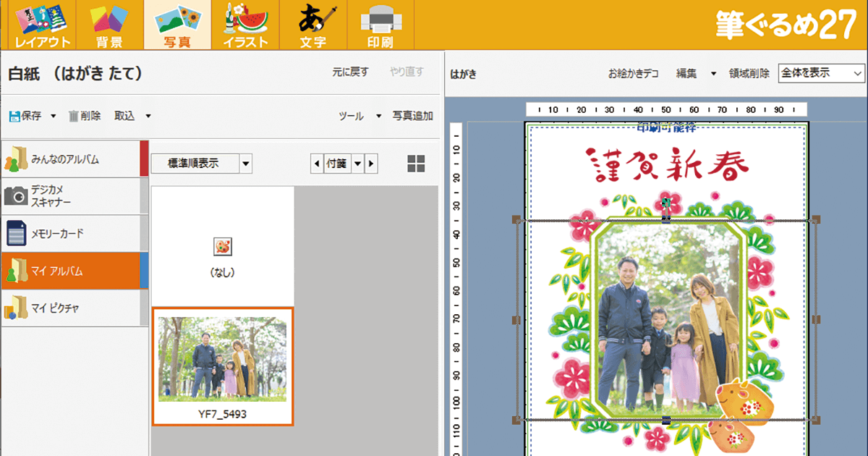Click 元に戻す undo button

point(350,72)
